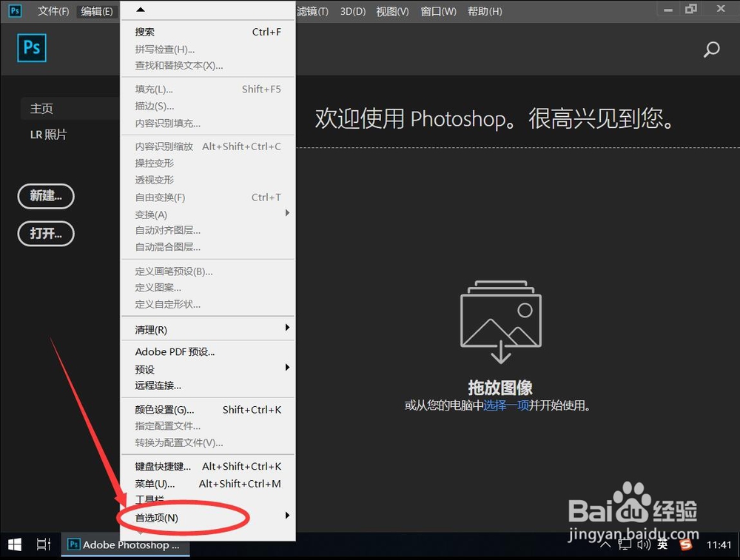Click the 新建... button

coord(46,196)
